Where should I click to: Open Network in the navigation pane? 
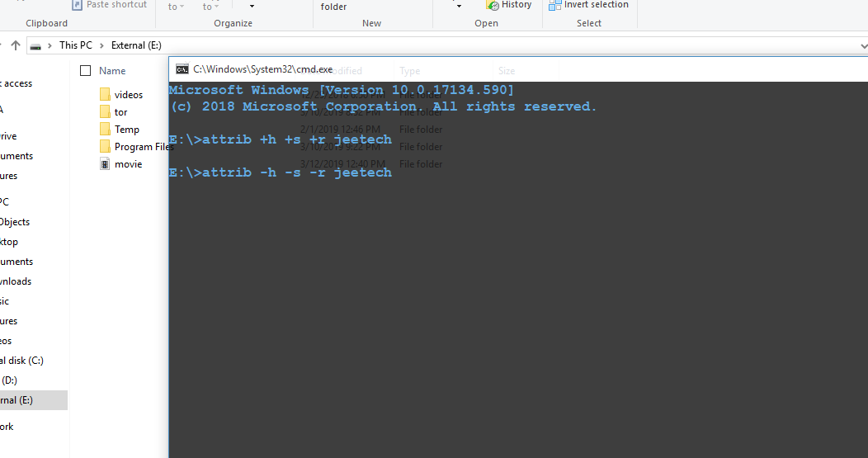coord(7,427)
